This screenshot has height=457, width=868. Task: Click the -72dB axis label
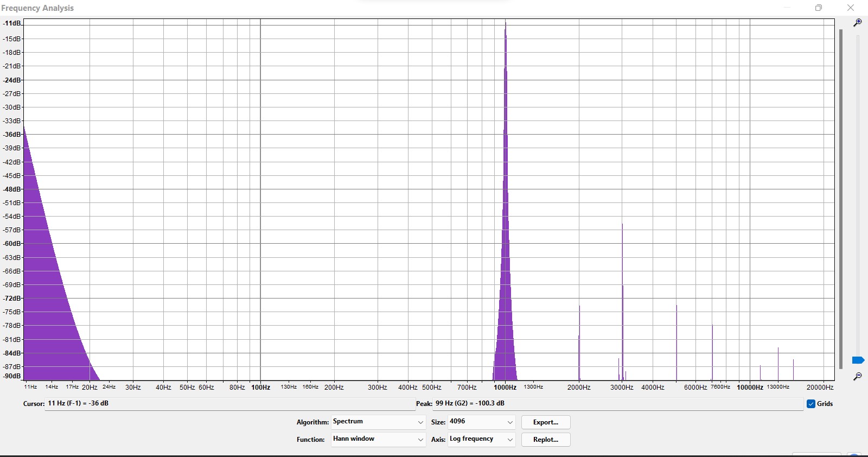12,299
